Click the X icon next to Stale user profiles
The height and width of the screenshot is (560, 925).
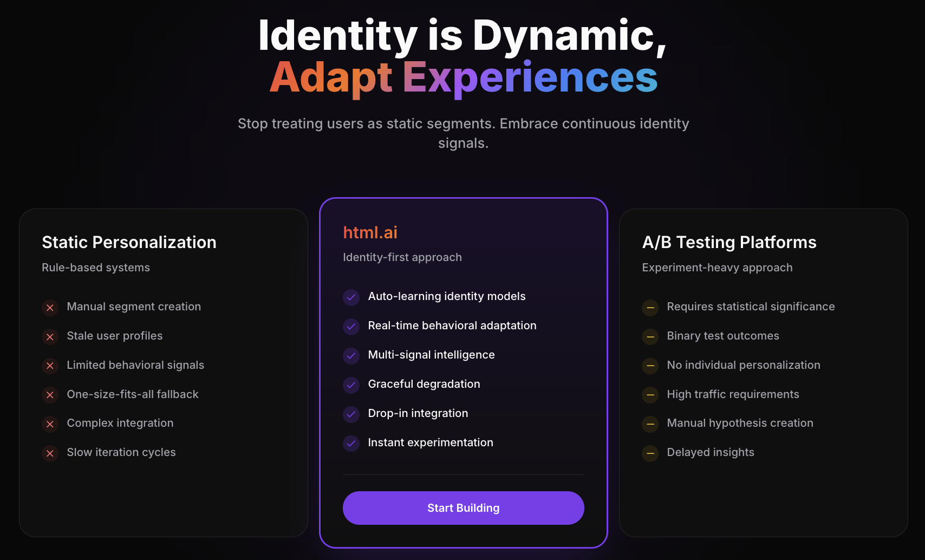(x=50, y=337)
